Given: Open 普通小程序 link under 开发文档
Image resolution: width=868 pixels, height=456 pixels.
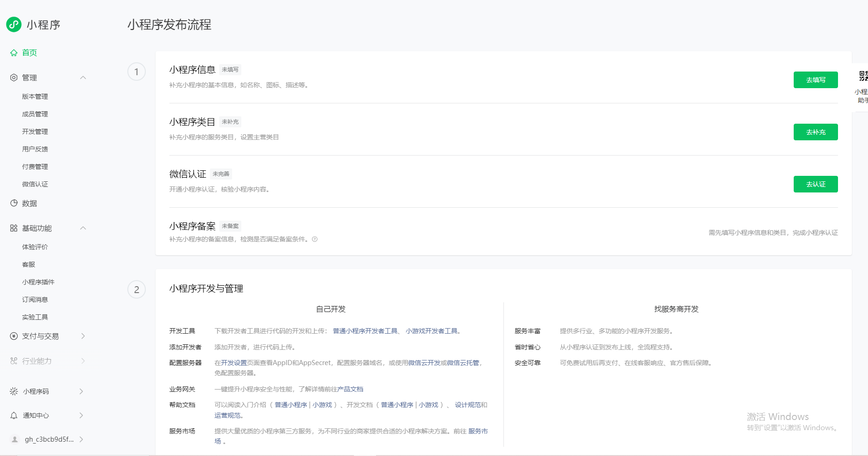Looking at the screenshot, I should point(397,405).
